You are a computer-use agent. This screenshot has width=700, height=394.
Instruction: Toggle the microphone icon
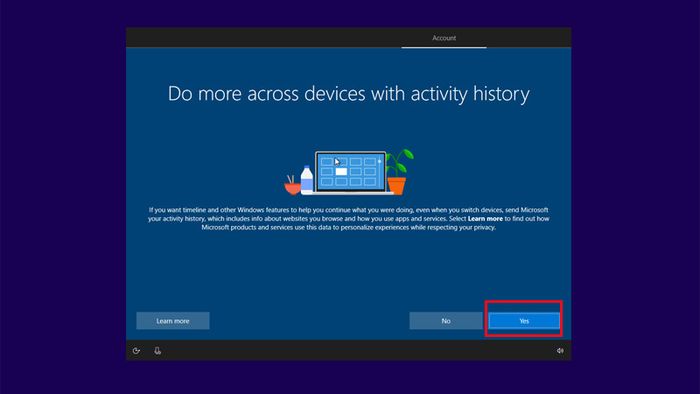[158, 351]
